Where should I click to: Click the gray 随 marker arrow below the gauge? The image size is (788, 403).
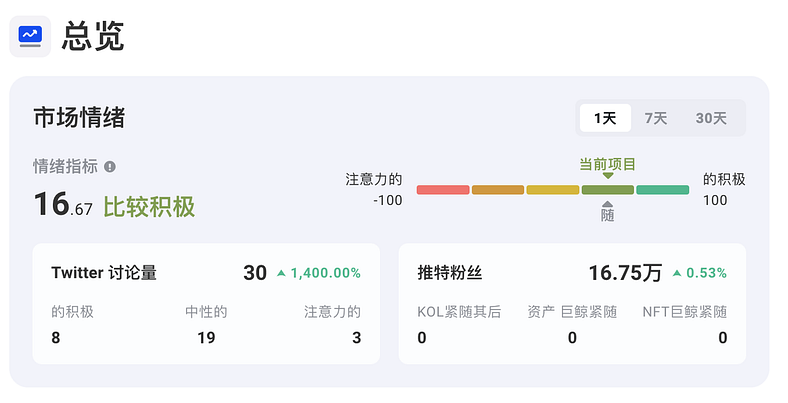click(608, 204)
